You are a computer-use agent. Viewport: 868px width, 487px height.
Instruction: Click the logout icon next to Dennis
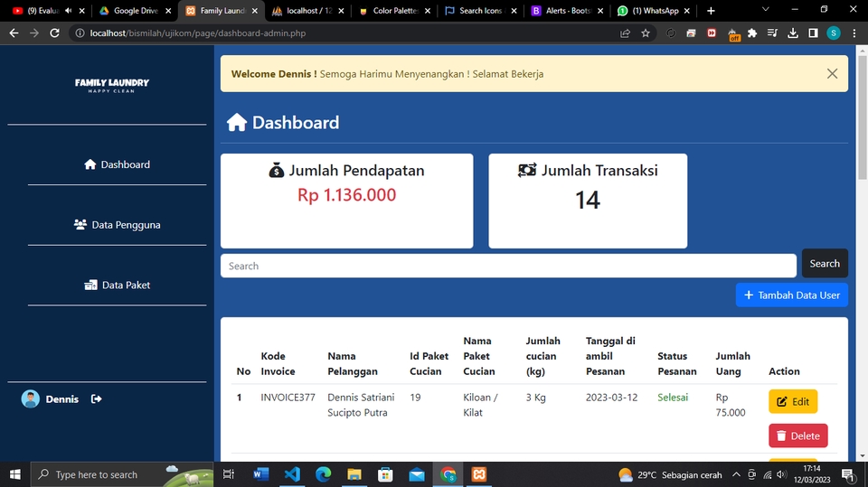coord(97,399)
